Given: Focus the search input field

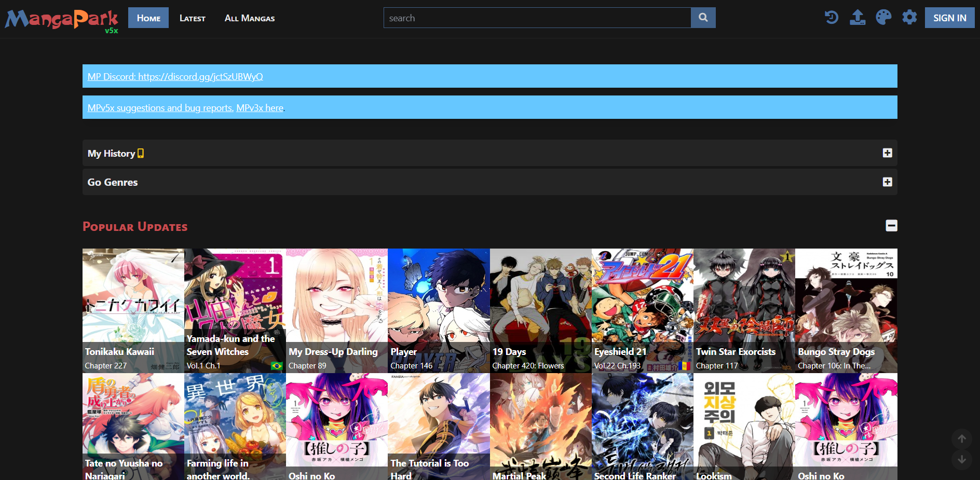Looking at the screenshot, I should coord(537,18).
